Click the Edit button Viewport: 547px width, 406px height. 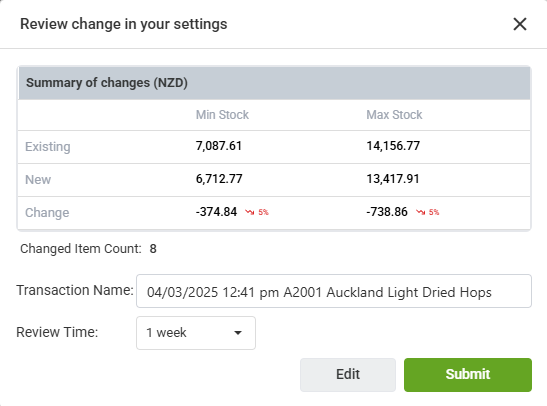point(348,375)
